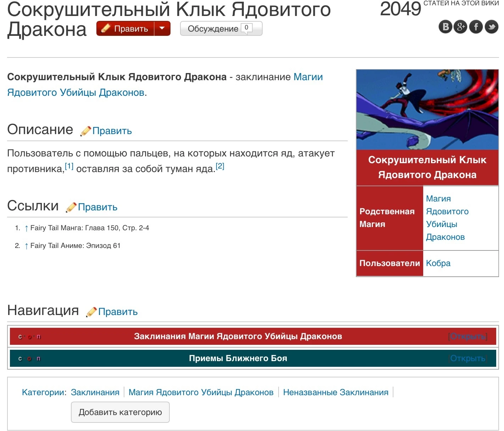Click the Навигация section heading
This screenshot has width=504, height=431.
click(43, 310)
